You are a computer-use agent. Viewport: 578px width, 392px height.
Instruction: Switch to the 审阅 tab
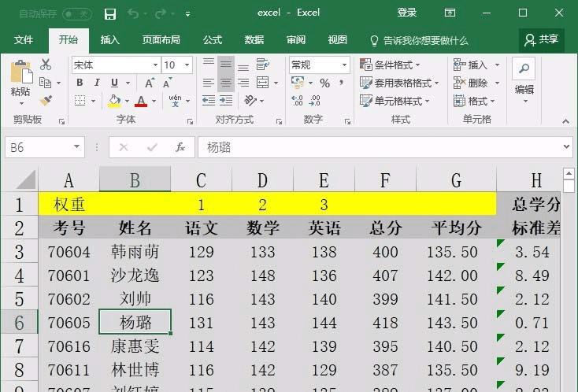[296, 39]
